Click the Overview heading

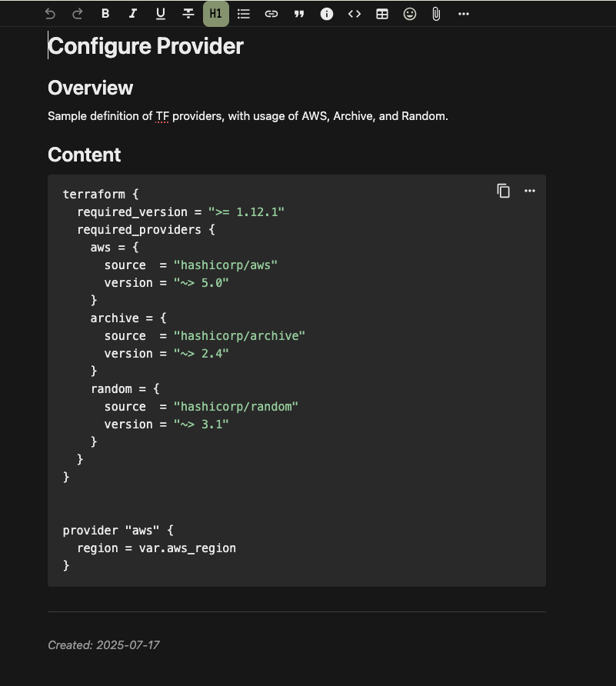pos(90,88)
